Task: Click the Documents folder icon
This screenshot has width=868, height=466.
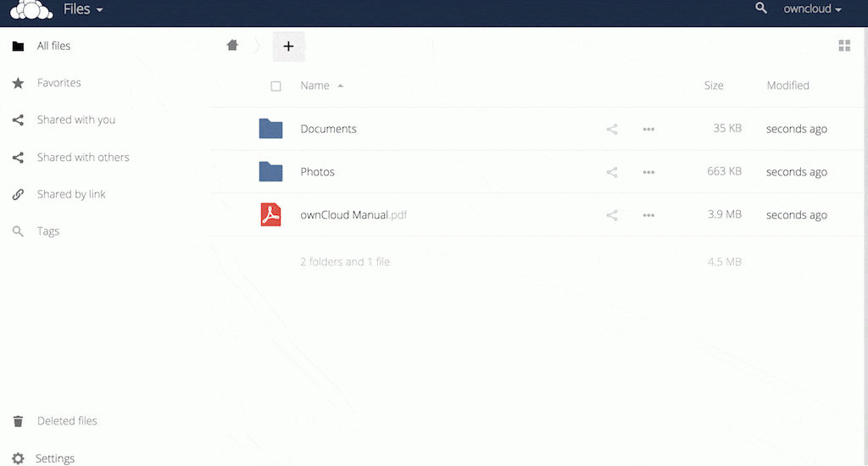Action: pyautogui.click(x=270, y=129)
